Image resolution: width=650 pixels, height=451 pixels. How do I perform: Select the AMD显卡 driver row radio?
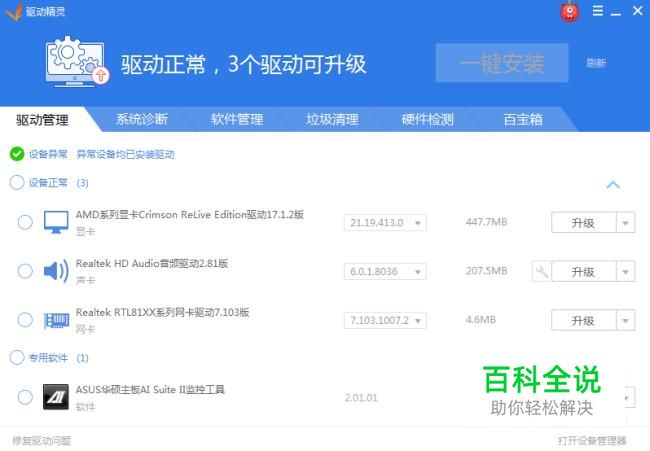coord(25,222)
